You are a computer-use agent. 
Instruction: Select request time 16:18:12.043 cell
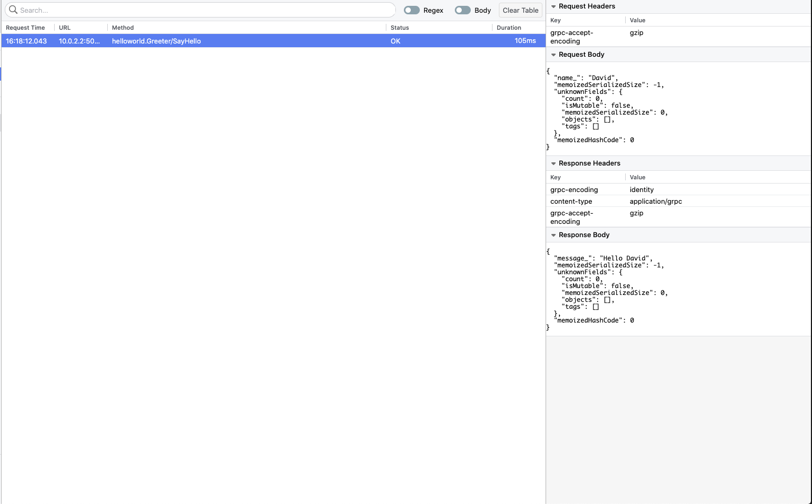(27, 41)
